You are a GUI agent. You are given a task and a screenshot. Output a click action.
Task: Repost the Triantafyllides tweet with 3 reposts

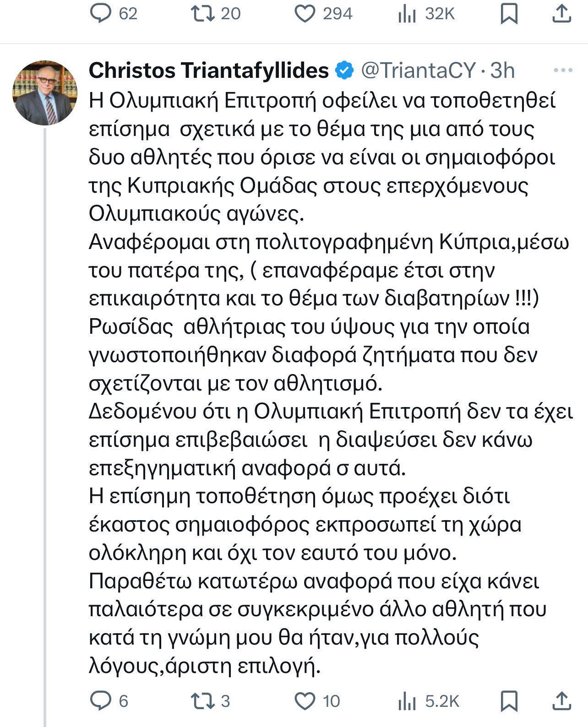[x=203, y=701]
